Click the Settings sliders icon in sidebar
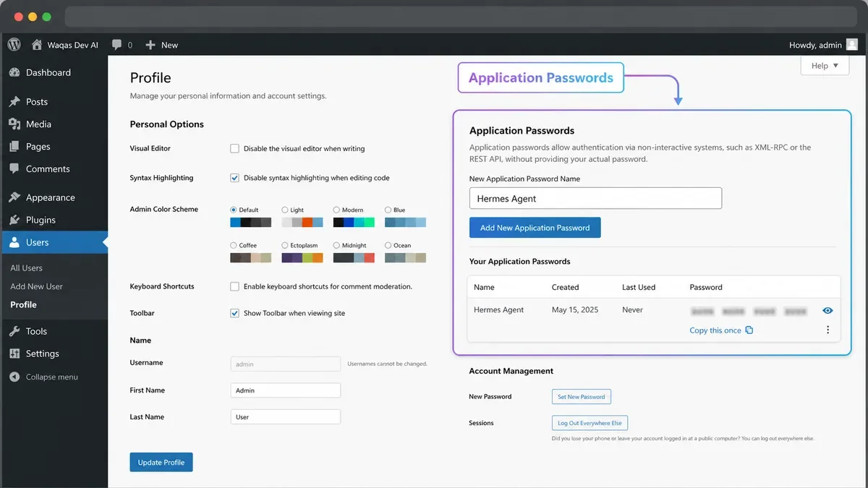The image size is (868, 488). click(x=14, y=354)
